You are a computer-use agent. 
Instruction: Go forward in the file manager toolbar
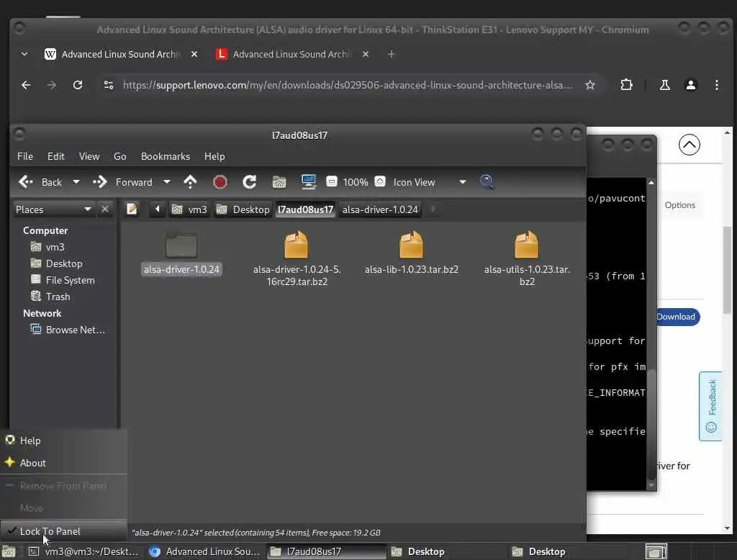[122, 182]
